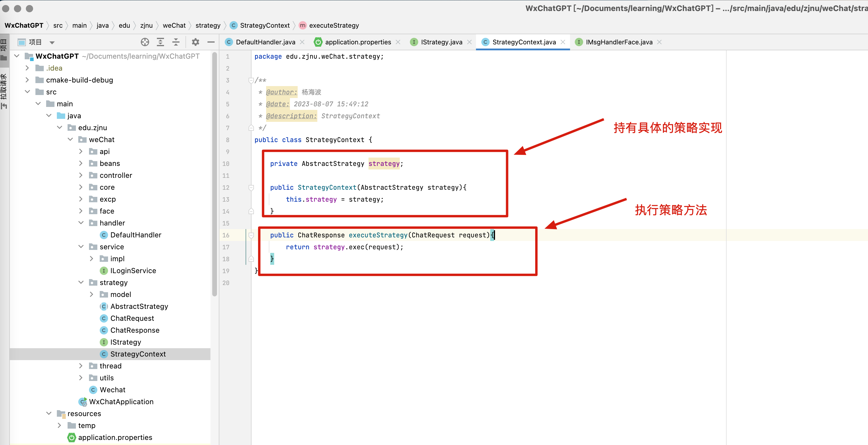Click StrategyContext in breadcrumb bar
Image resolution: width=868 pixels, height=445 pixels.
(x=265, y=26)
